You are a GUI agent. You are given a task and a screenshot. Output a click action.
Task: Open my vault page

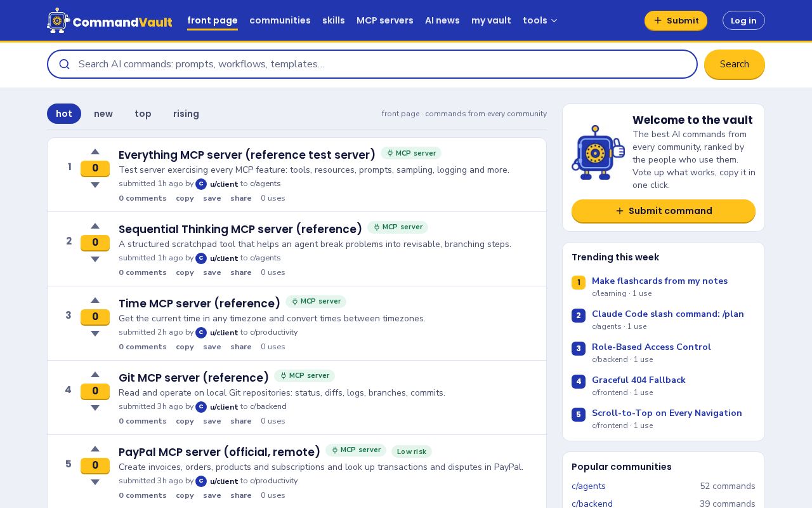(x=491, y=20)
